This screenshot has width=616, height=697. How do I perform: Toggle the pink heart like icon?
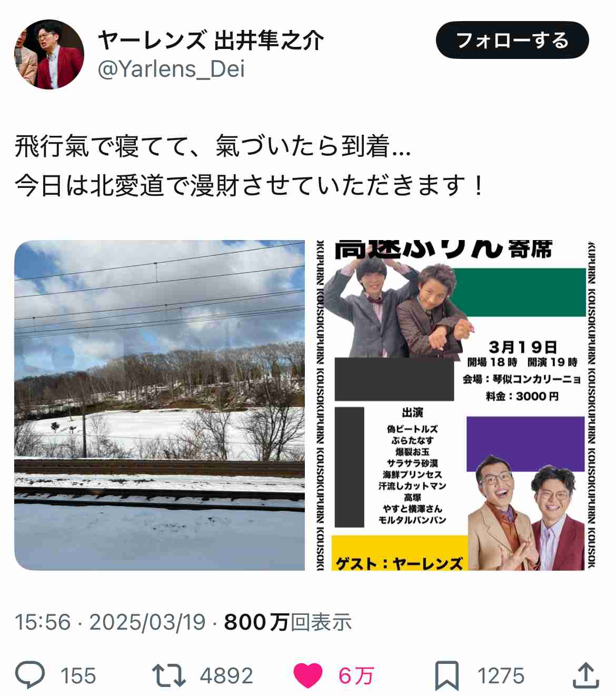[x=307, y=675]
